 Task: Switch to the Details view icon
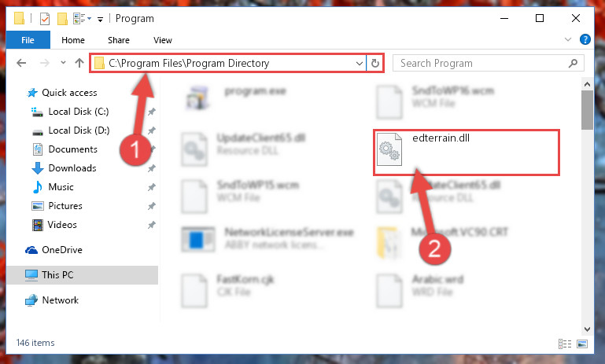(x=565, y=344)
